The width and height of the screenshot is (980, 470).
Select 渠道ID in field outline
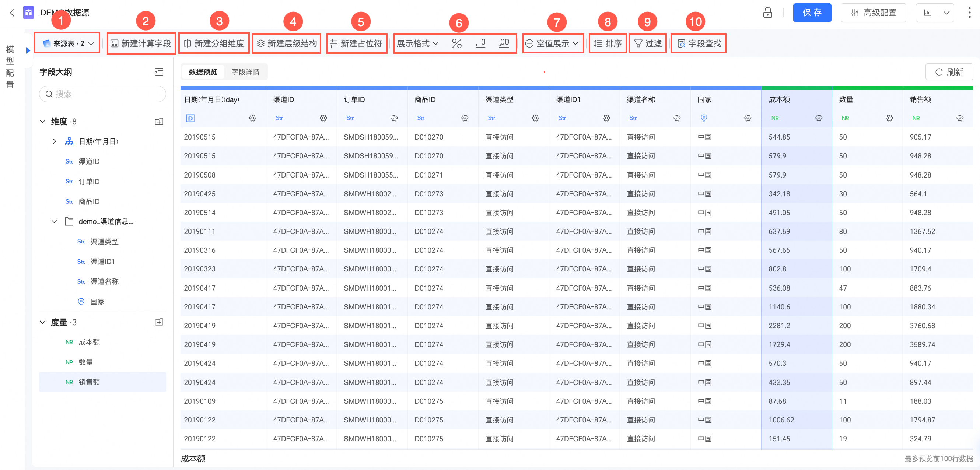(89, 162)
